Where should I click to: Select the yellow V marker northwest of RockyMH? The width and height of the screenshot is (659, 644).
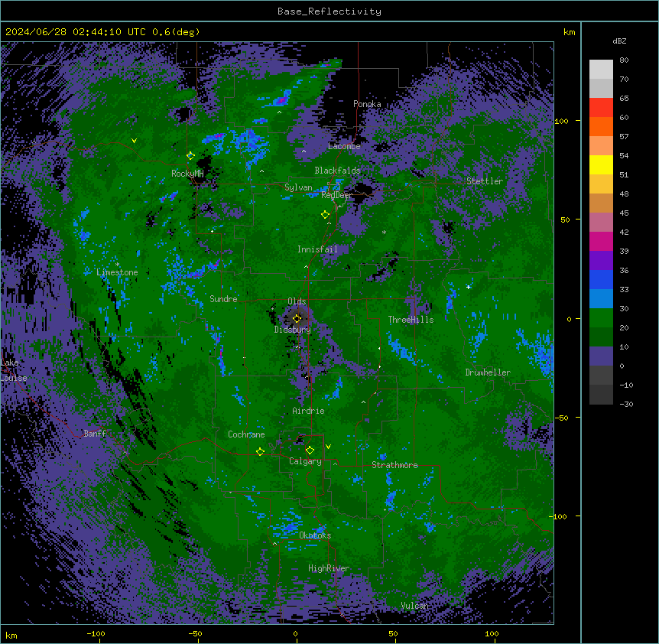click(x=134, y=141)
